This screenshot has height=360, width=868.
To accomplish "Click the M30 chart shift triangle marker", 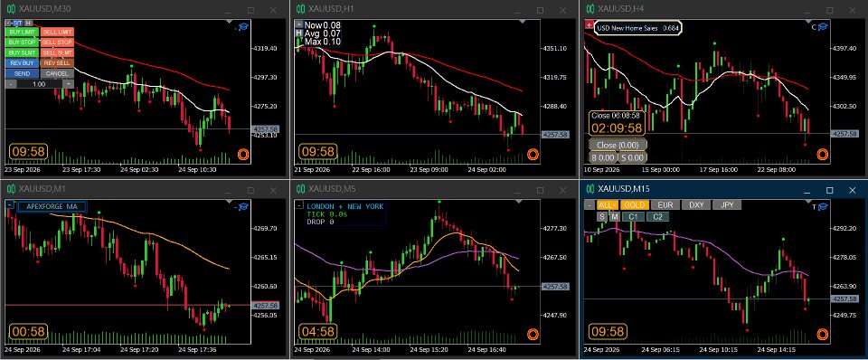I will point(229,22).
